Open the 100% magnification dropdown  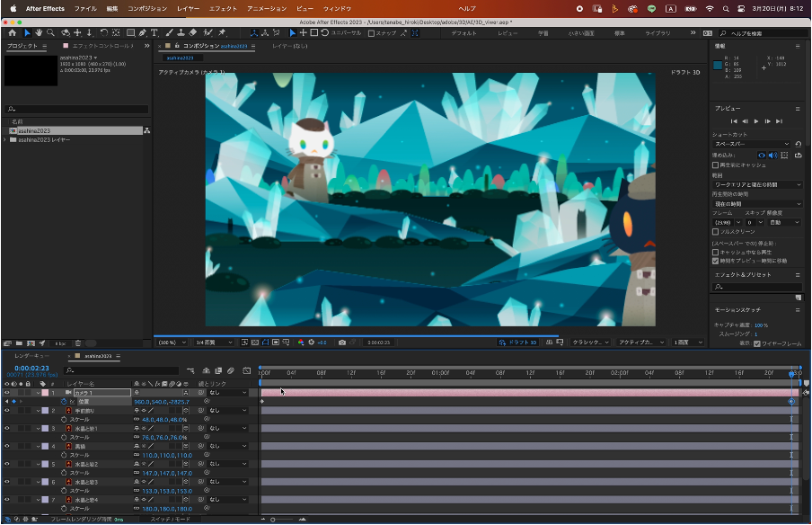point(172,343)
